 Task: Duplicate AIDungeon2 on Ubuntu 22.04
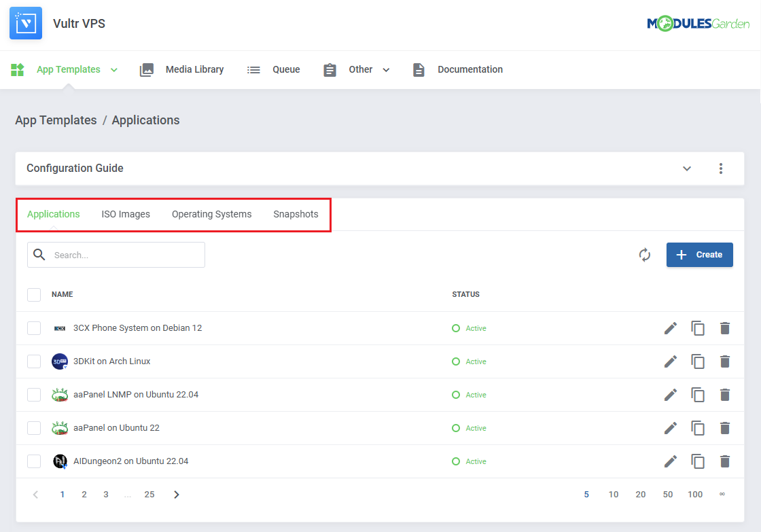[697, 461]
